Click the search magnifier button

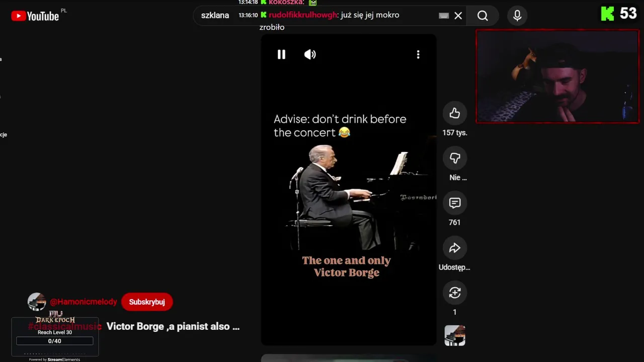[482, 16]
